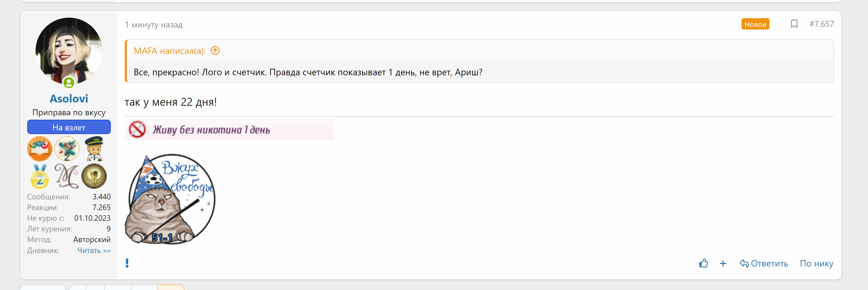Click the Ответить reply button
Image resolution: width=868 pixels, height=290 pixels.
coord(764,263)
